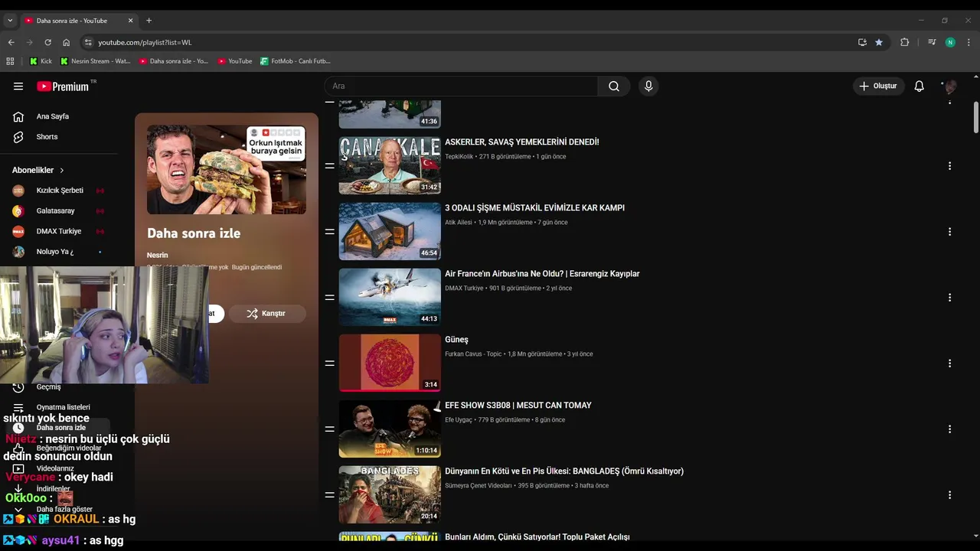Reload the page
The image size is (980, 551).
click(x=47, y=43)
